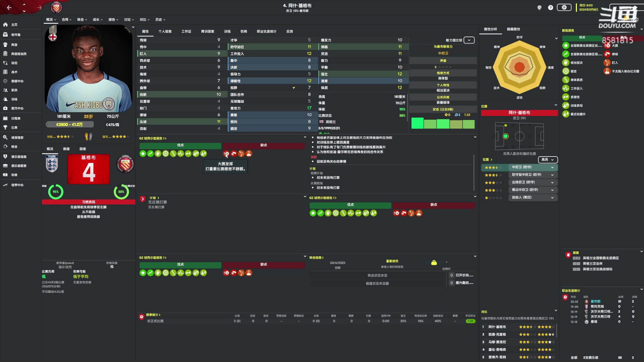Open the settings gear icon
This screenshot has height=362, width=644.
[x=564, y=7]
